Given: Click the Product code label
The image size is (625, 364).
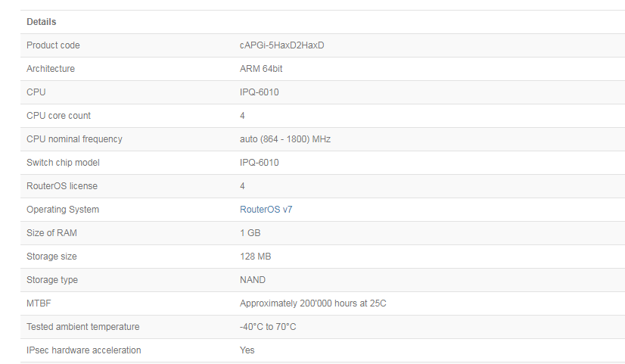Looking at the screenshot, I should pos(53,45).
